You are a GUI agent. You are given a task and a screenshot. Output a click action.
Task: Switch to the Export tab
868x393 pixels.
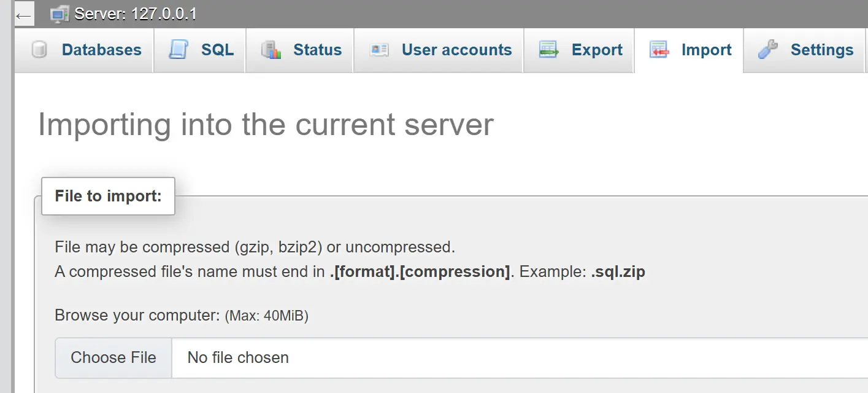click(597, 50)
